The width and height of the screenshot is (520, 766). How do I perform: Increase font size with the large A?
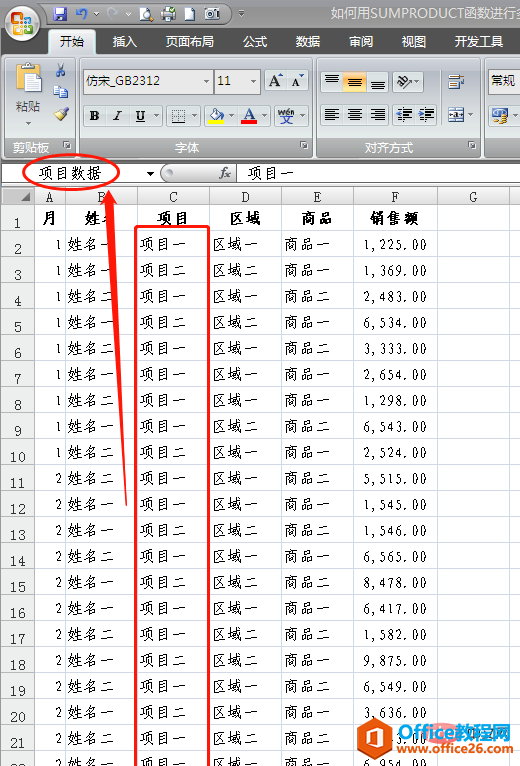point(275,81)
